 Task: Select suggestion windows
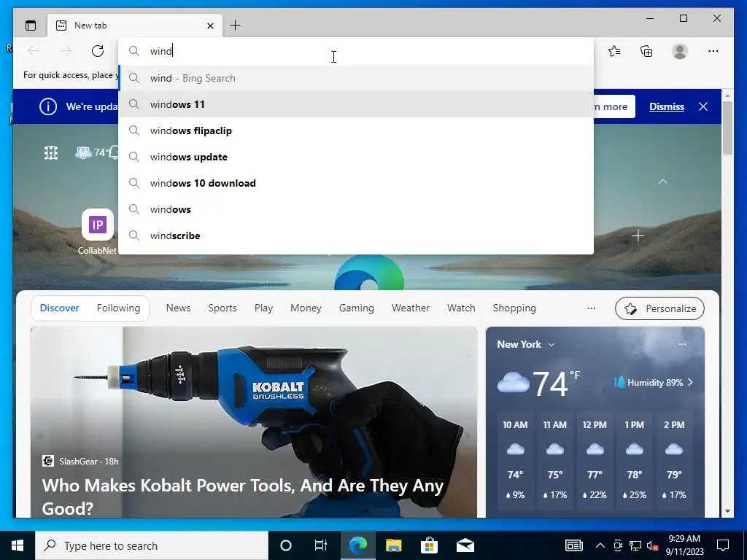tap(356, 209)
